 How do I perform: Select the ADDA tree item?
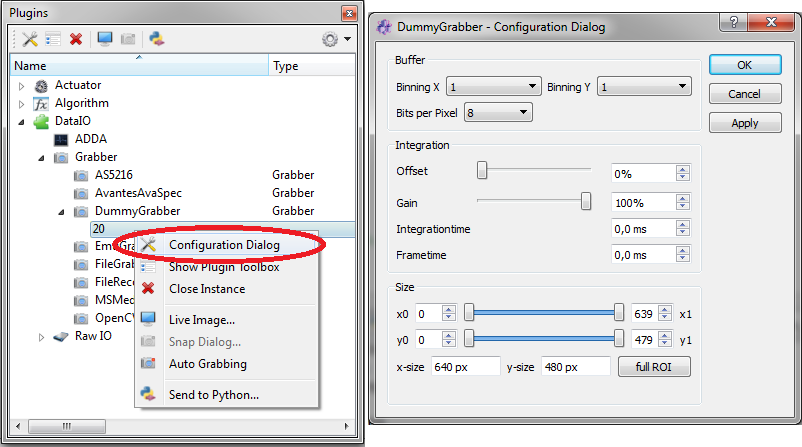[x=91, y=139]
